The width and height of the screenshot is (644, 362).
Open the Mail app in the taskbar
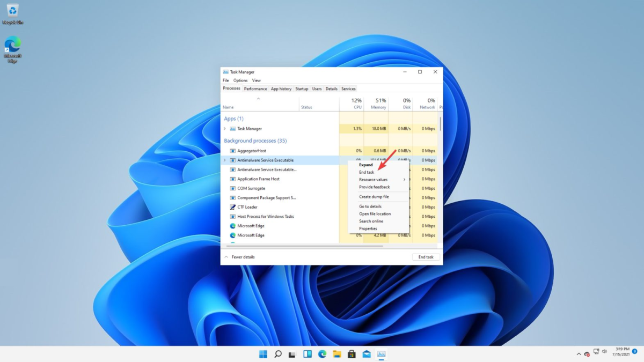click(x=367, y=354)
